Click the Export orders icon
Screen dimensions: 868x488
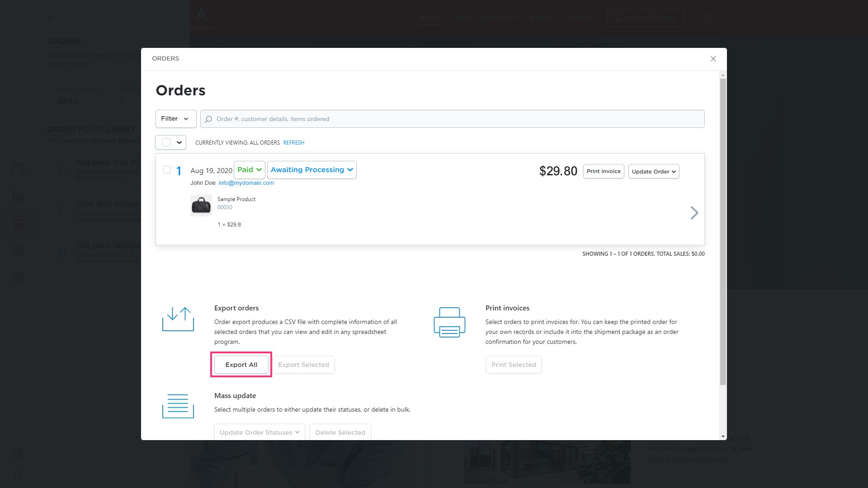coord(178,319)
